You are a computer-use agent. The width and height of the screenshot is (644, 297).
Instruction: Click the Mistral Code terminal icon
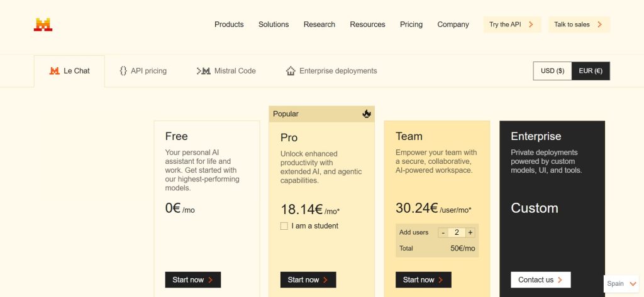coord(204,71)
